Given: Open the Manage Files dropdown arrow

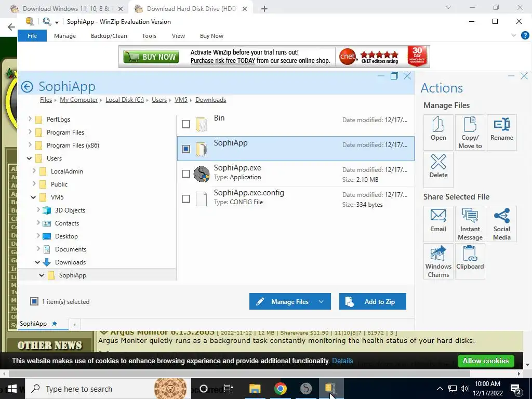Looking at the screenshot, I should [321, 301].
